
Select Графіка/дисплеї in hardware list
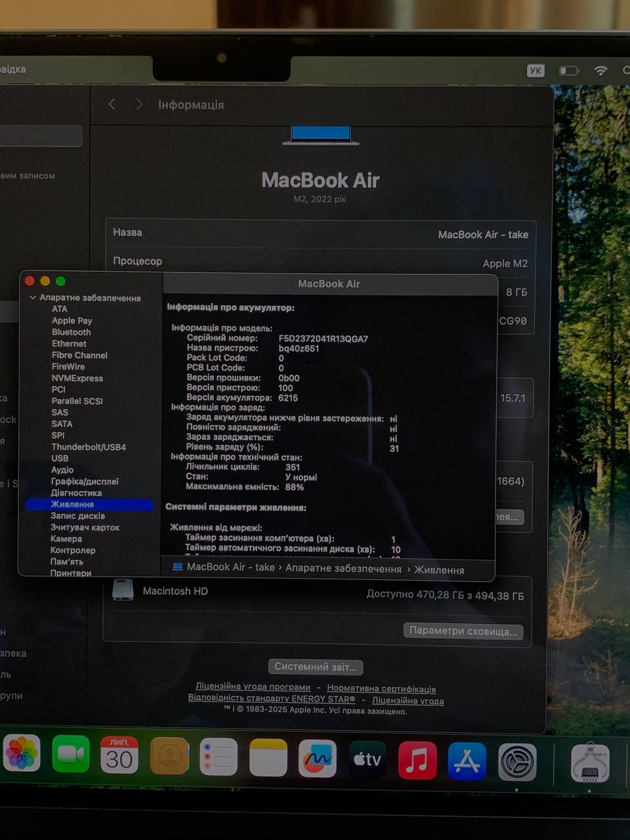(85, 482)
